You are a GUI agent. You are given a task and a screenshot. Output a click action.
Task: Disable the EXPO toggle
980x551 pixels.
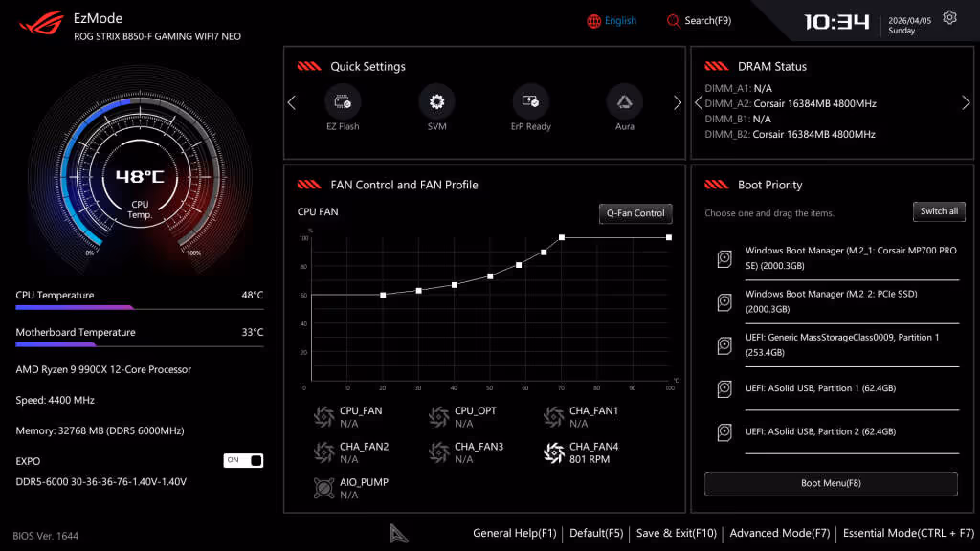(x=243, y=460)
